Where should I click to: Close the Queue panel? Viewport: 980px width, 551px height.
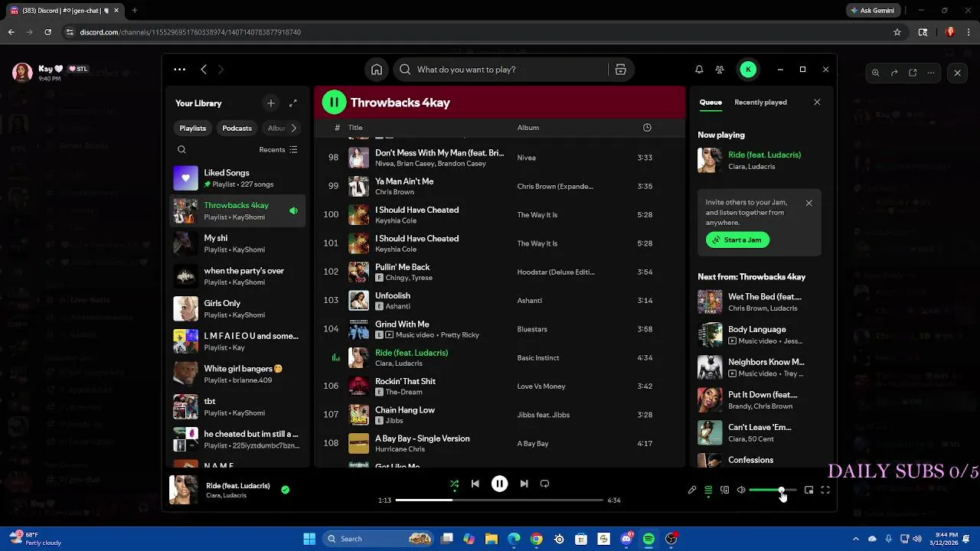[x=817, y=103]
